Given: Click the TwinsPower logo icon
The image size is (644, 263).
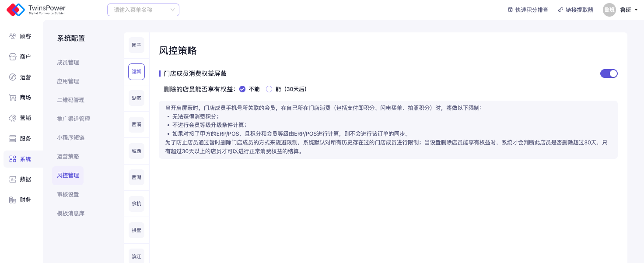Looking at the screenshot, I should pyautogui.click(x=16, y=10).
